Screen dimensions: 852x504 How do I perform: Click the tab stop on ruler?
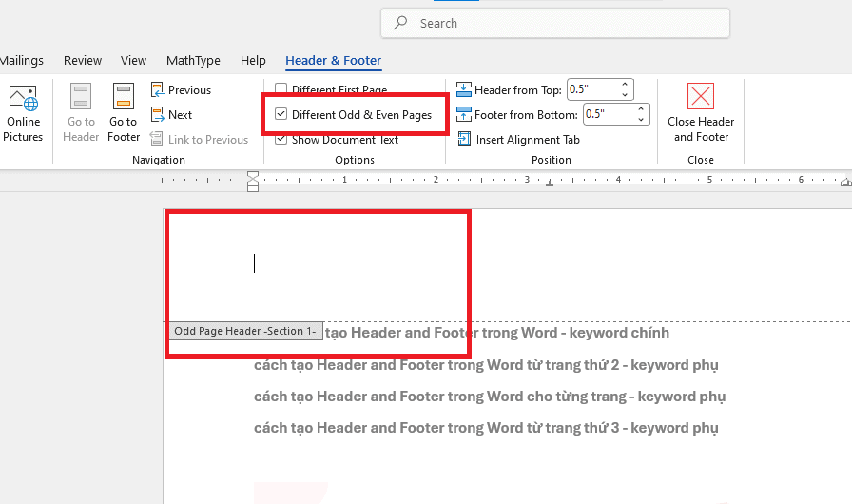tap(550, 184)
